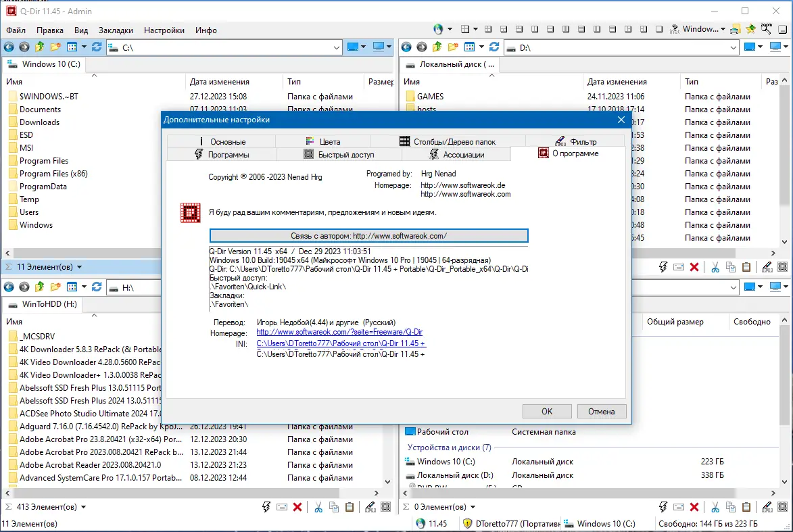
Task: Switch to Столбцы/Дерево папок tab
Action: tap(448, 141)
